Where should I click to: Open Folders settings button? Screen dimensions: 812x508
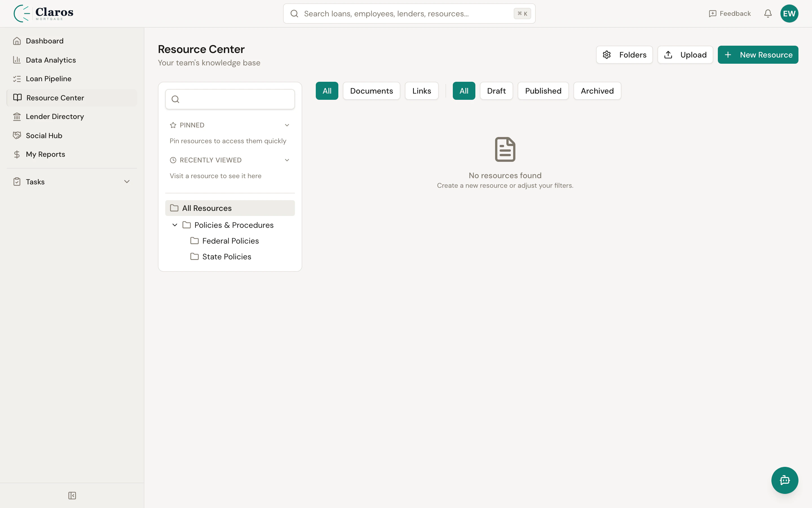[x=624, y=55]
